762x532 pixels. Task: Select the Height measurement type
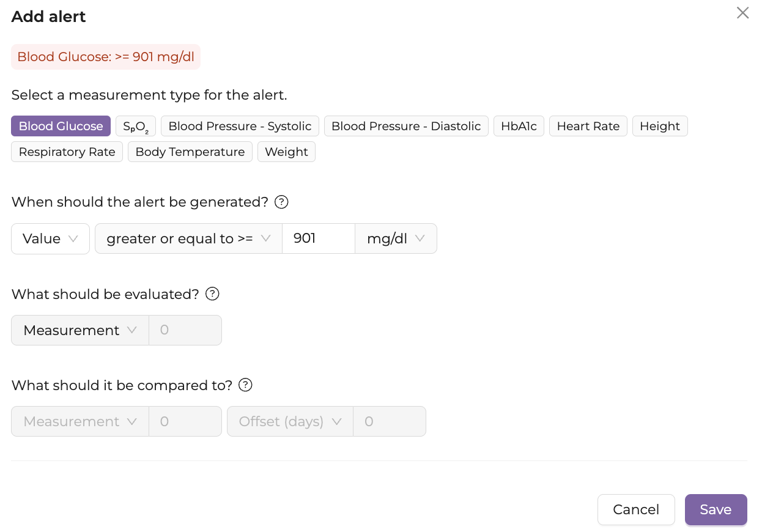(x=660, y=126)
